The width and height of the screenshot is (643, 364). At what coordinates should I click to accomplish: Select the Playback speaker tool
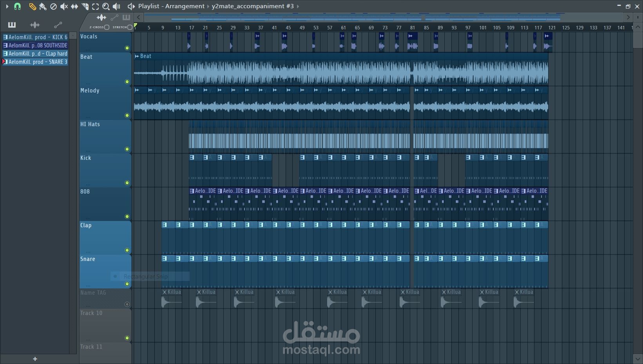(x=116, y=6)
